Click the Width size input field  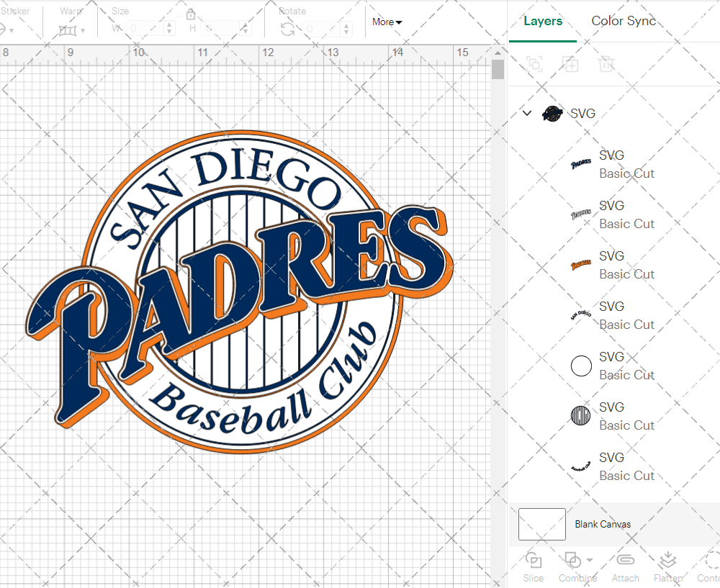[145, 29]
